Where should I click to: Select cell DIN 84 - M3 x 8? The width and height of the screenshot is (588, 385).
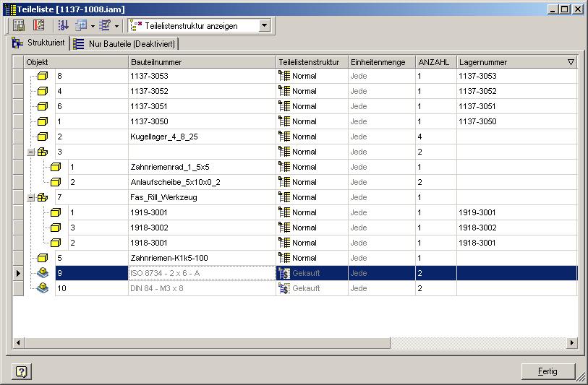tap(202, 288)
